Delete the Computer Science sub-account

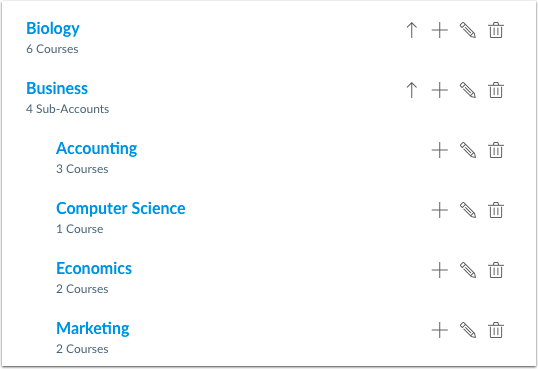tap(496, 210)
